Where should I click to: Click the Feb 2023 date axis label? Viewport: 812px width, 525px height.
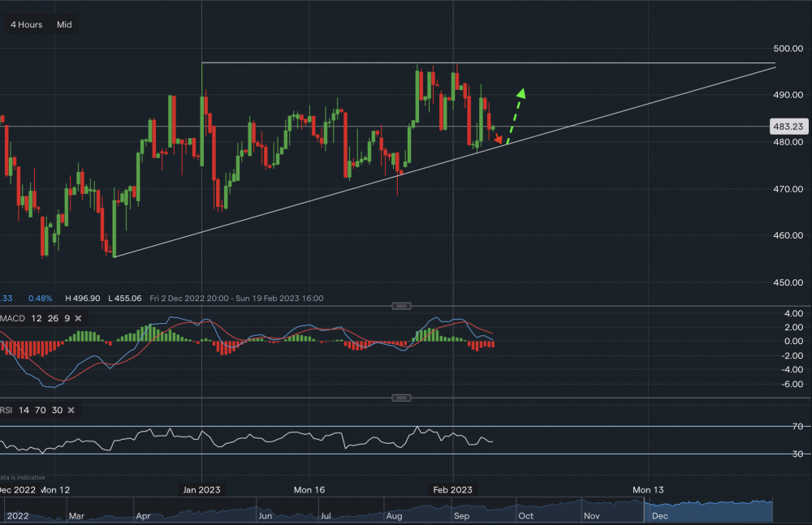pos(452,490)
